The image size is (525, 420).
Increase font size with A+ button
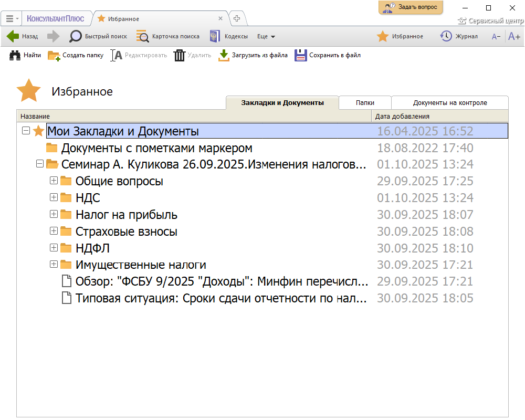click(x=514, y=36)
